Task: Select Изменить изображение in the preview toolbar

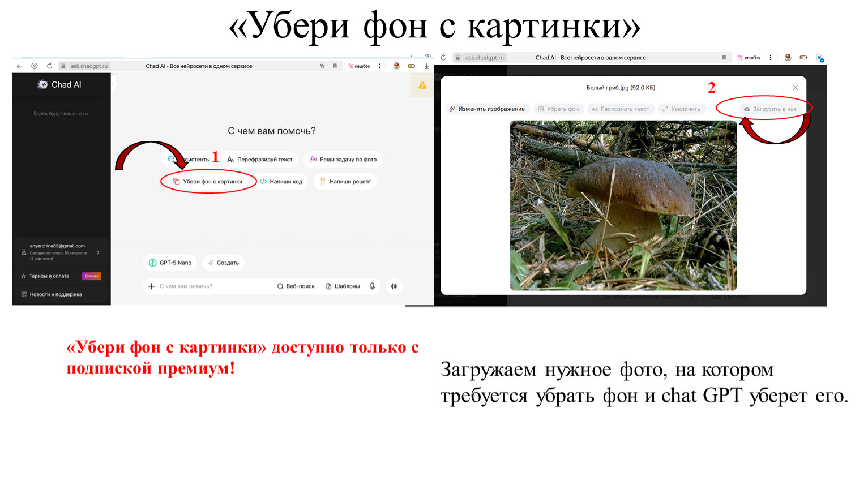Action: coord(487,109)
